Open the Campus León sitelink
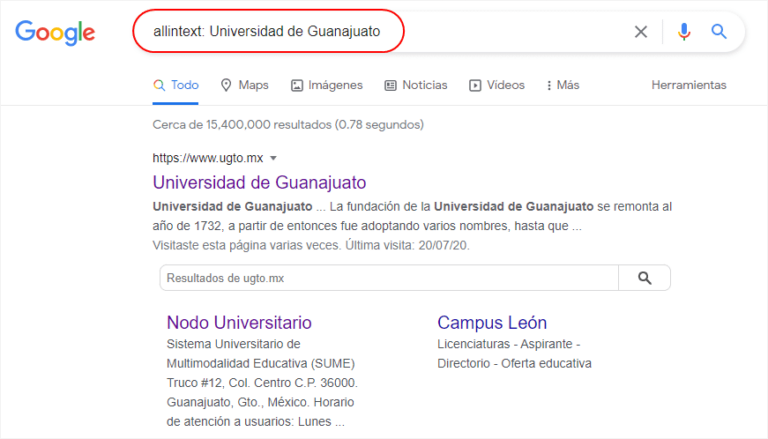The image size is (768, 439). click(492, 323)
